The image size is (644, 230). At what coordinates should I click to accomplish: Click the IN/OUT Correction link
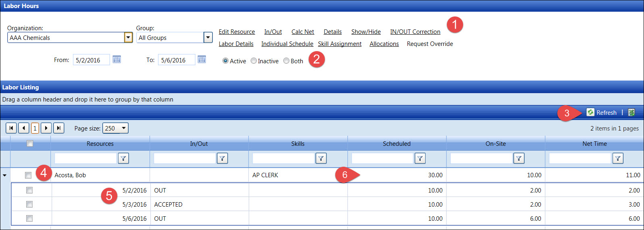coord(415,32)
